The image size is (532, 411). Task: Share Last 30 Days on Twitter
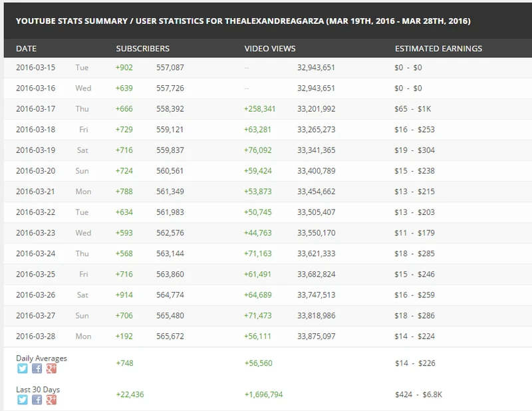point(23,400)
